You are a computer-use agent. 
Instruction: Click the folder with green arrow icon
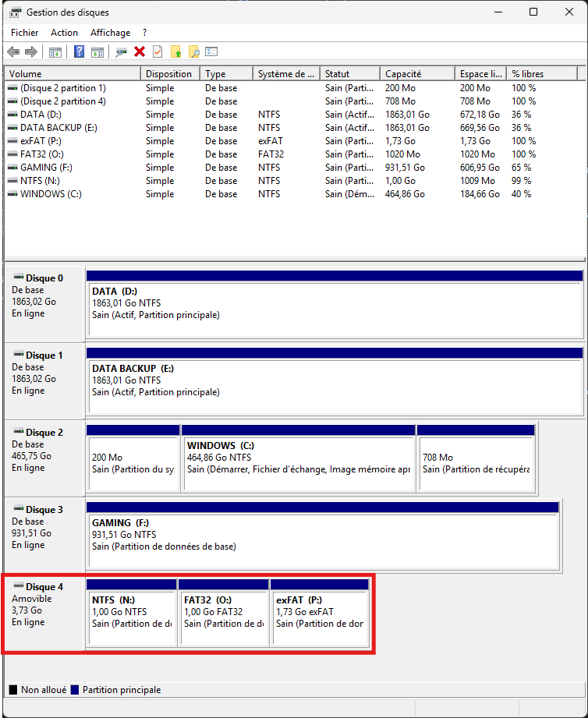coord(176,52)
